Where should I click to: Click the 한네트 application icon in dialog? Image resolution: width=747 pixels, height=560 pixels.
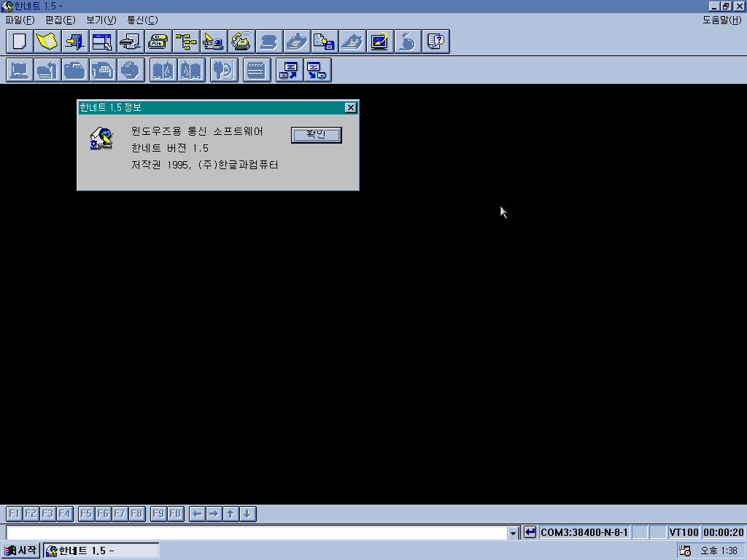pos(101,139)
